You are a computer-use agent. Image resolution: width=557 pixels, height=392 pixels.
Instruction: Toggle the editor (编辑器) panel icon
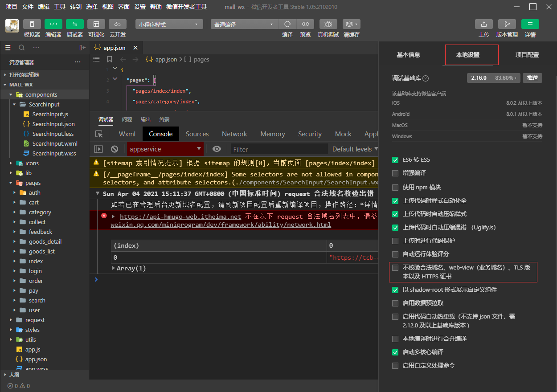pos(53,24)
